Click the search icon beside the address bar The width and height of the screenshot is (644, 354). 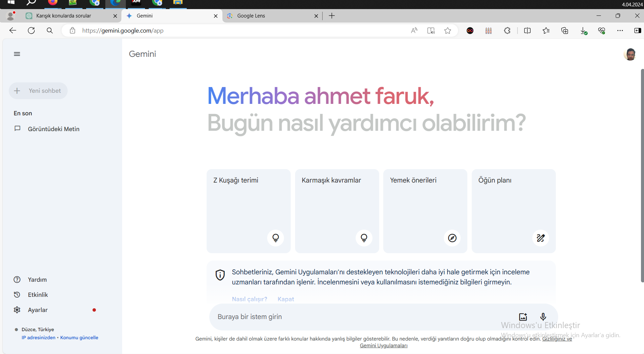click(50, 31)
